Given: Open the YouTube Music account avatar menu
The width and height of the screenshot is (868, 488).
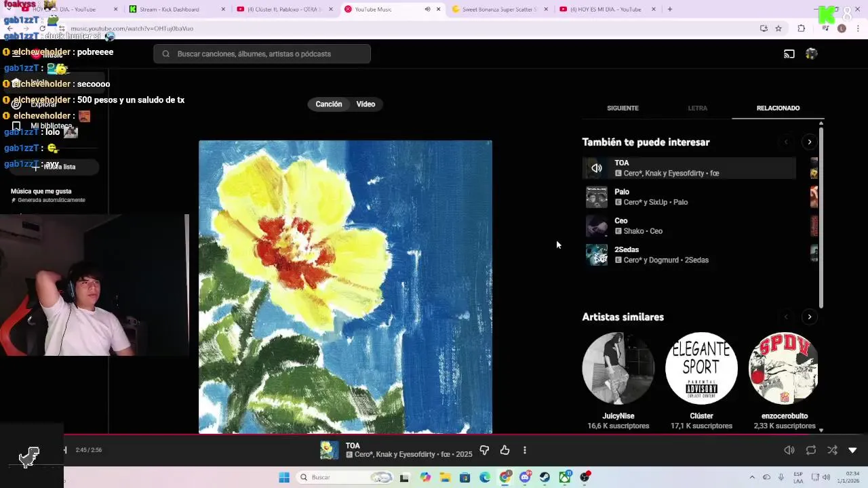Looking at the screenshot, I should click(811, 54).
